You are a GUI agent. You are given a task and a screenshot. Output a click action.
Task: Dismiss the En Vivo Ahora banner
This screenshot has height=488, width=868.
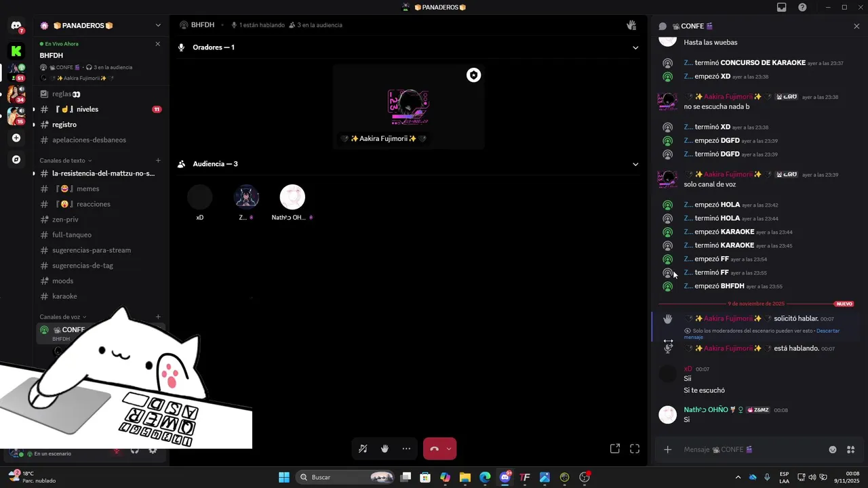[157, 44]
